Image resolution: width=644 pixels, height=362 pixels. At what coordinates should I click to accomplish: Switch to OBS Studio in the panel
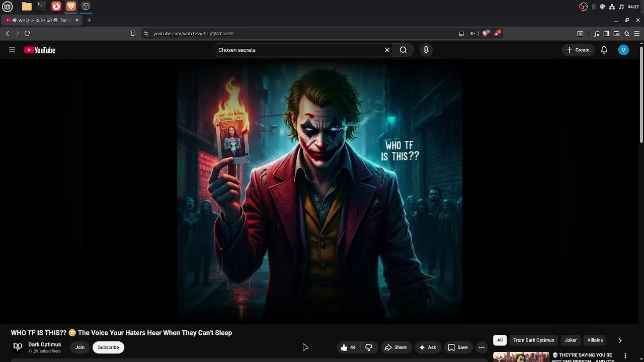(86, 7)
